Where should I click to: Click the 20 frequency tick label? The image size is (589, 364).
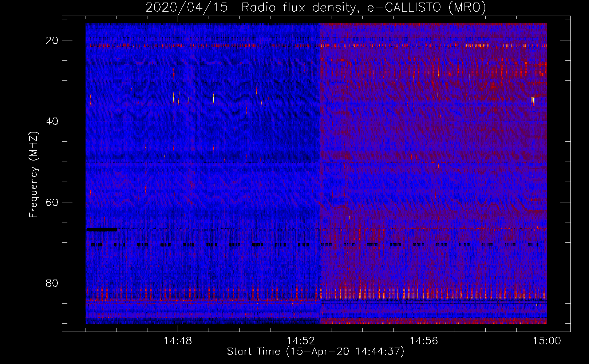click(52, 40)
